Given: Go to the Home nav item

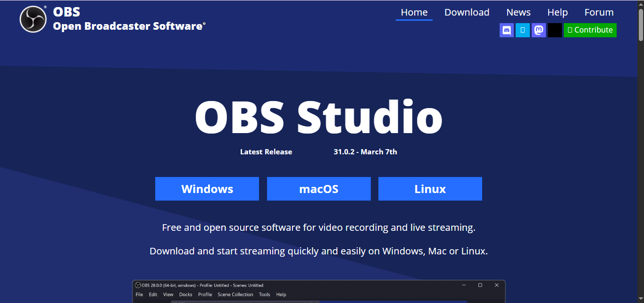Looking at the screenshot, I should pyautogui.click(x=414, y=13).
